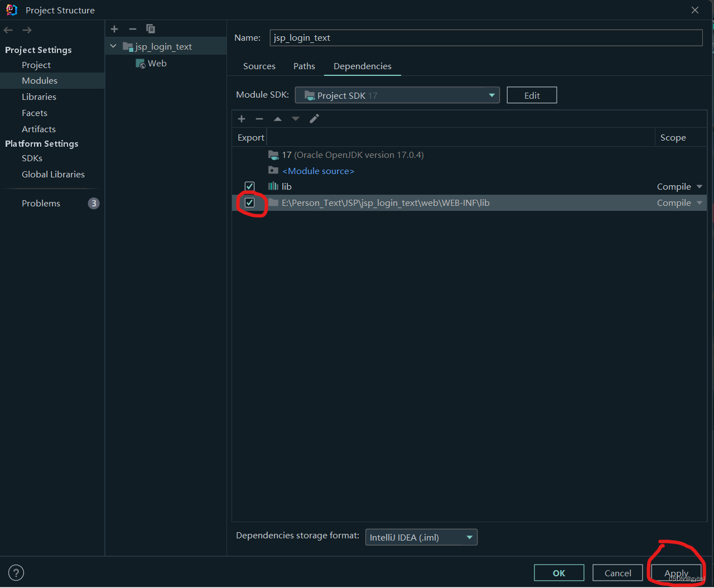Open Artifacts settings section
714x588 pixels.
click(x=38, y=129)
